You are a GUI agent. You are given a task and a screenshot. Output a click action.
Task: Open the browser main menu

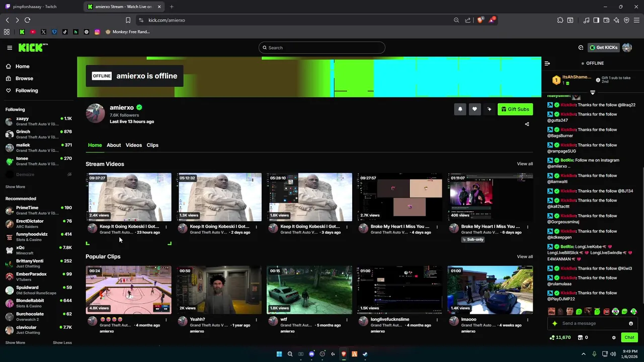(636, 20)
